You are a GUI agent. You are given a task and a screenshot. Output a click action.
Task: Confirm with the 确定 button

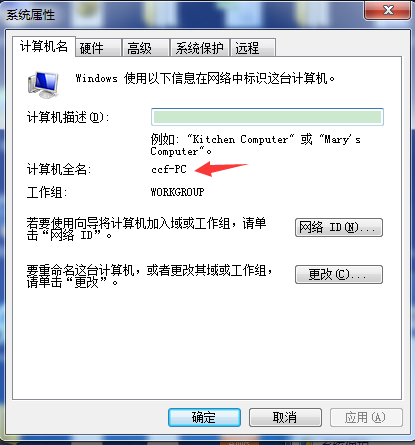click(x=204, y=417)
